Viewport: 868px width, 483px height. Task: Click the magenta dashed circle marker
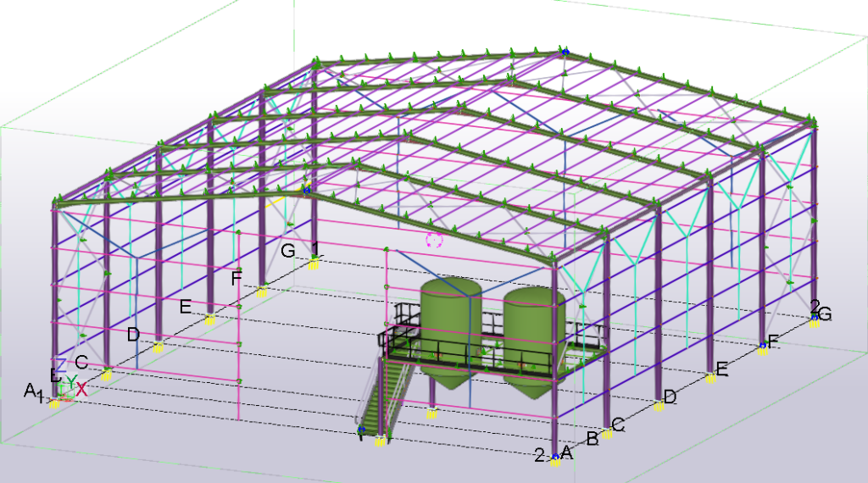coord(435,240)
